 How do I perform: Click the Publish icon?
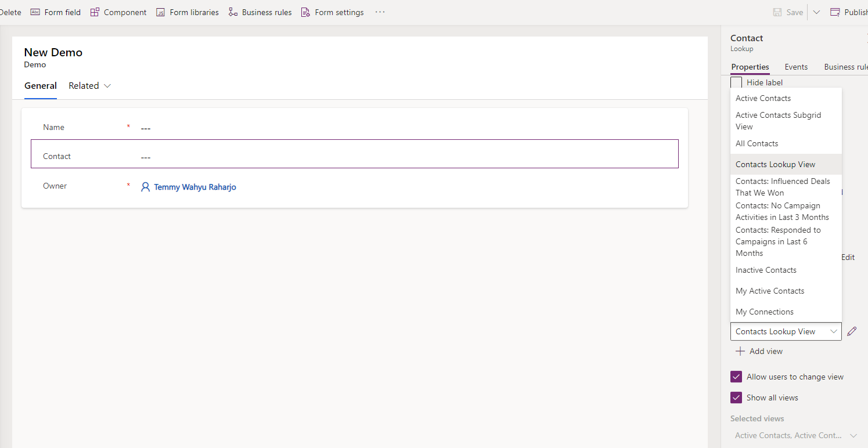(835, 12)
